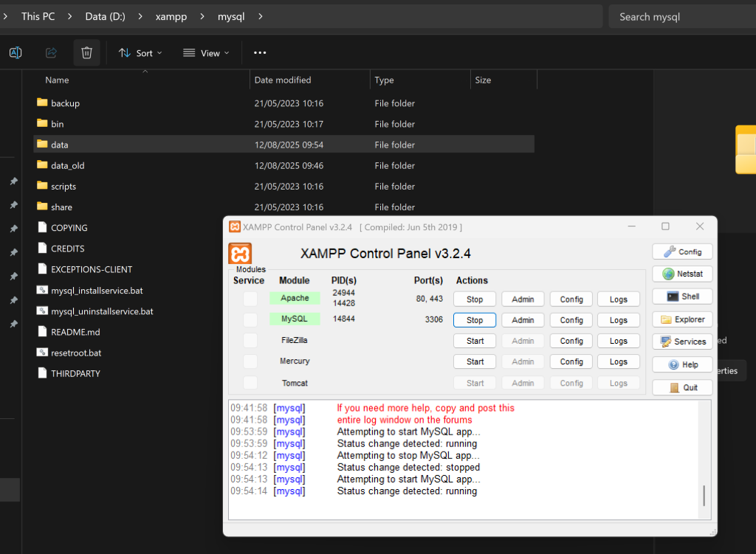Open FileZilla Config
This screenshot has height=554, width=756.
[x=571, y=341]
